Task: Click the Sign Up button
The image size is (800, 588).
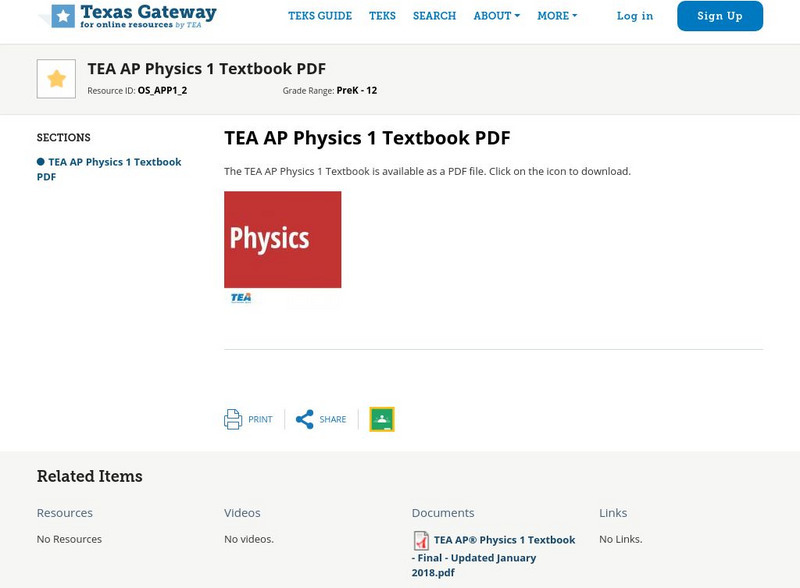Action: (719, 16)
